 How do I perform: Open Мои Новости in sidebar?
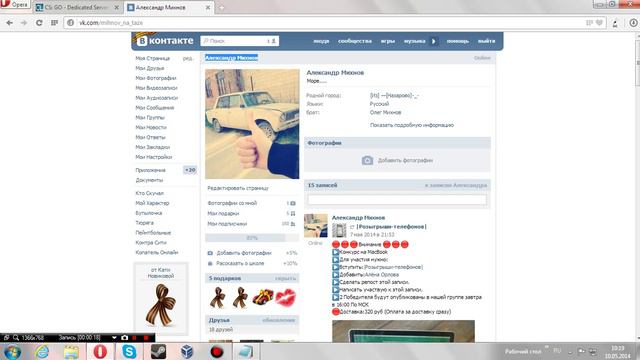click(151, 127)
